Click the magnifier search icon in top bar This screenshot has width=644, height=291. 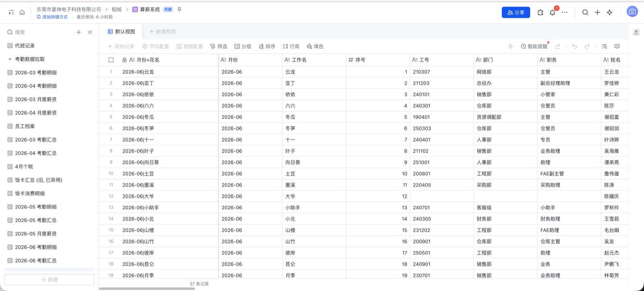[x=585, y=12]
